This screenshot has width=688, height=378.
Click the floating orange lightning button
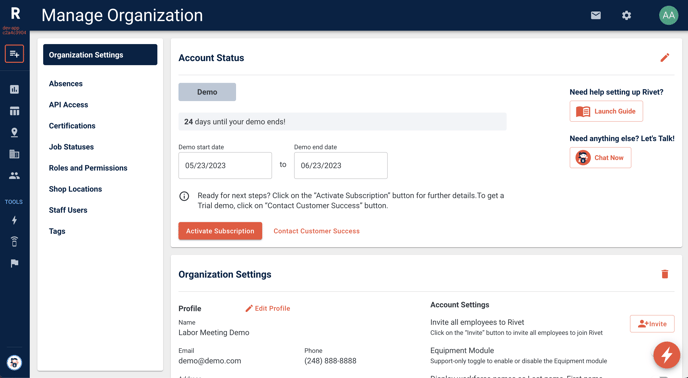666,355
